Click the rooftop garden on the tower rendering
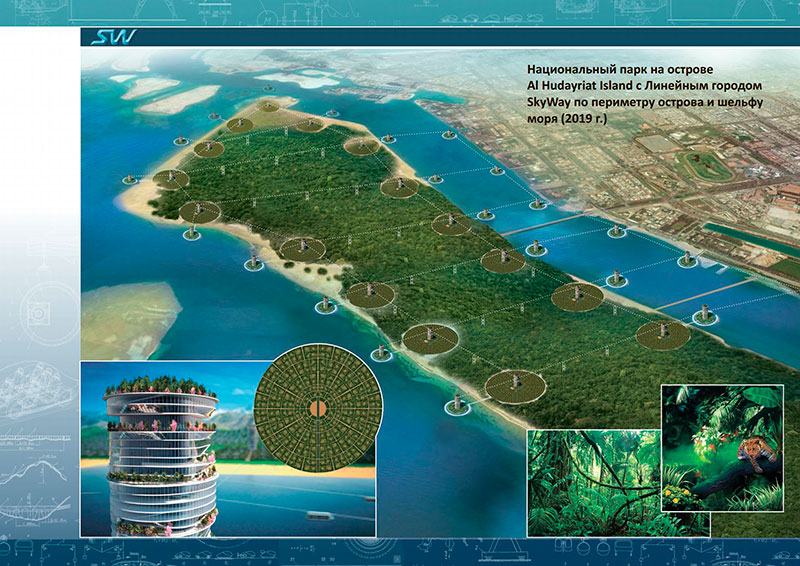 coord(160,387)
